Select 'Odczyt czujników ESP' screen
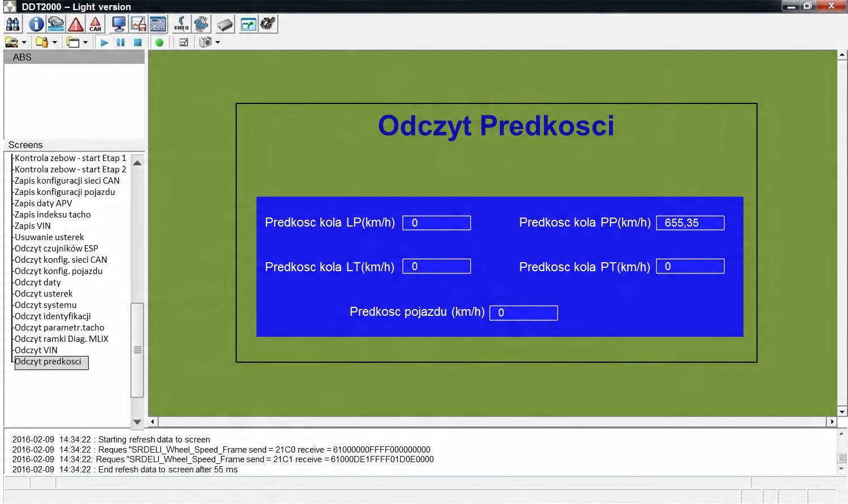Screen dimensions: 848x504 coord(56,249)
